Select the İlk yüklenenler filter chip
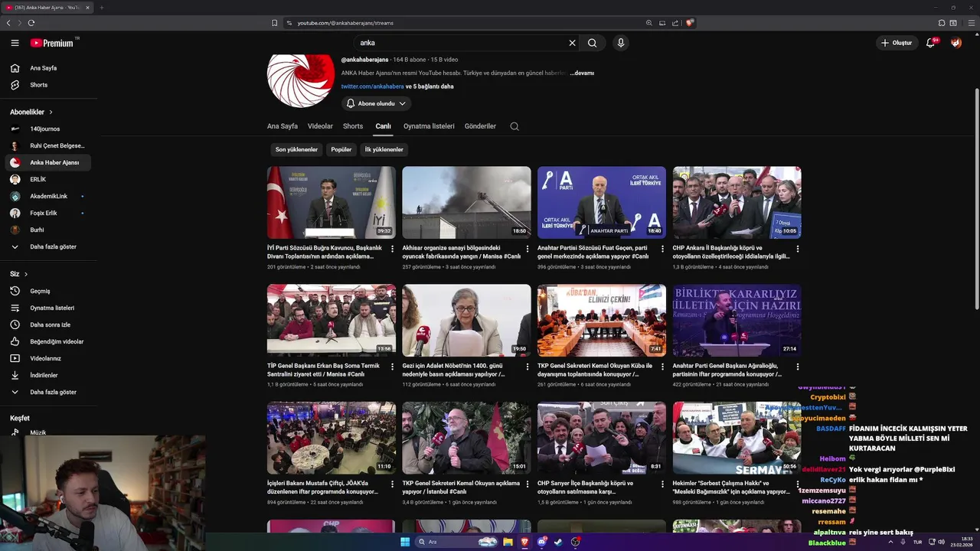The height and width of the screenshot is (551, 980). click(384, 150)
